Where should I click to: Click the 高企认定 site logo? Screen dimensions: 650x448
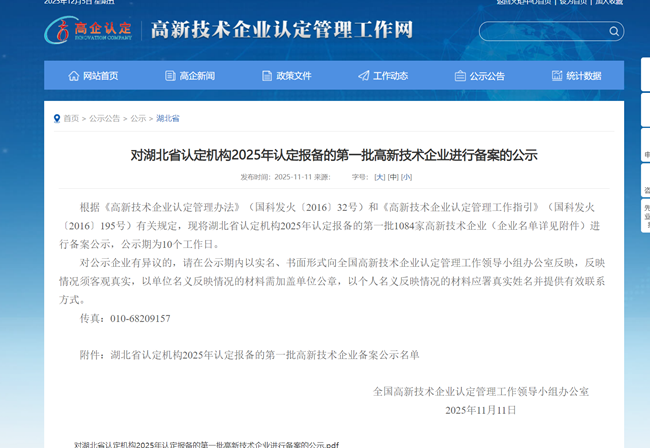[x=89, y=30]
